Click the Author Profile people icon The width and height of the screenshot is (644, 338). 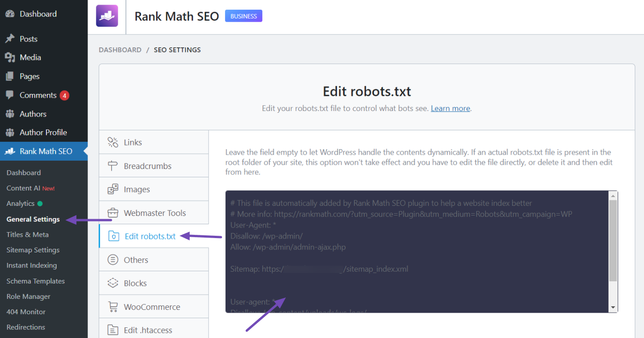click(x=10, y=133)
